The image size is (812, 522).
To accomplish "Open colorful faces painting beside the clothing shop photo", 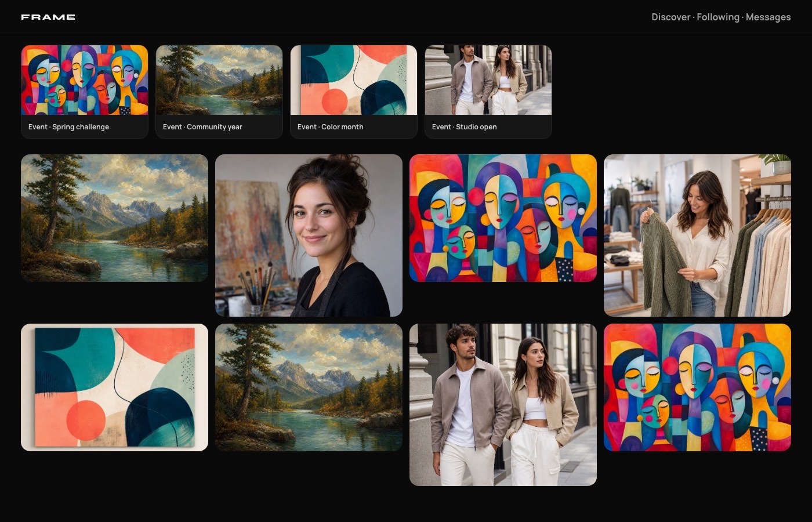I will pyautogui.click(x=503, y=218).
